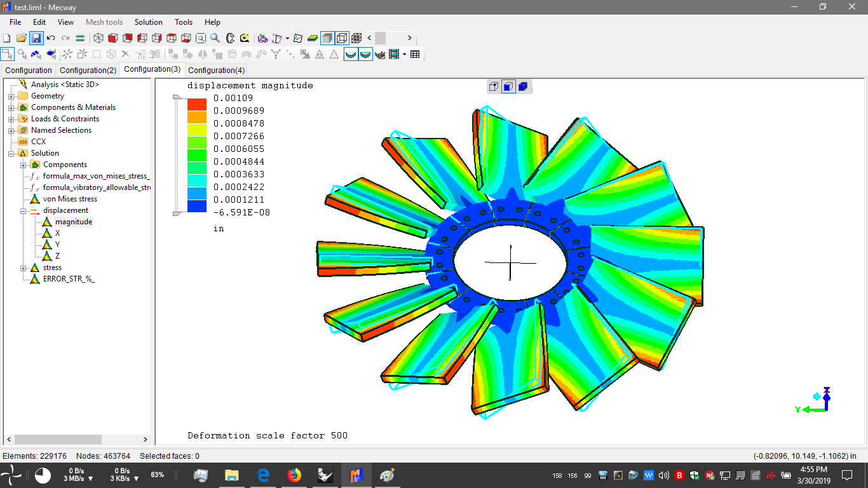Open the table view icon

tap(415, 55)
